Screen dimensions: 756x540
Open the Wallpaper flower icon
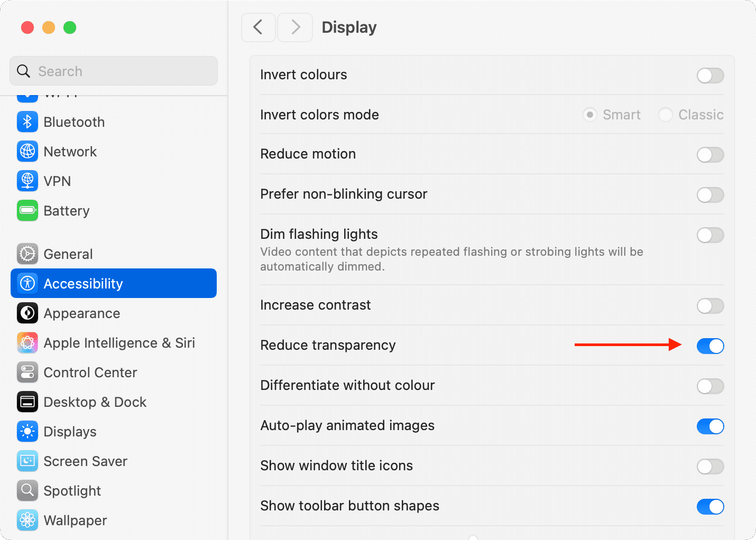(27, 520)
